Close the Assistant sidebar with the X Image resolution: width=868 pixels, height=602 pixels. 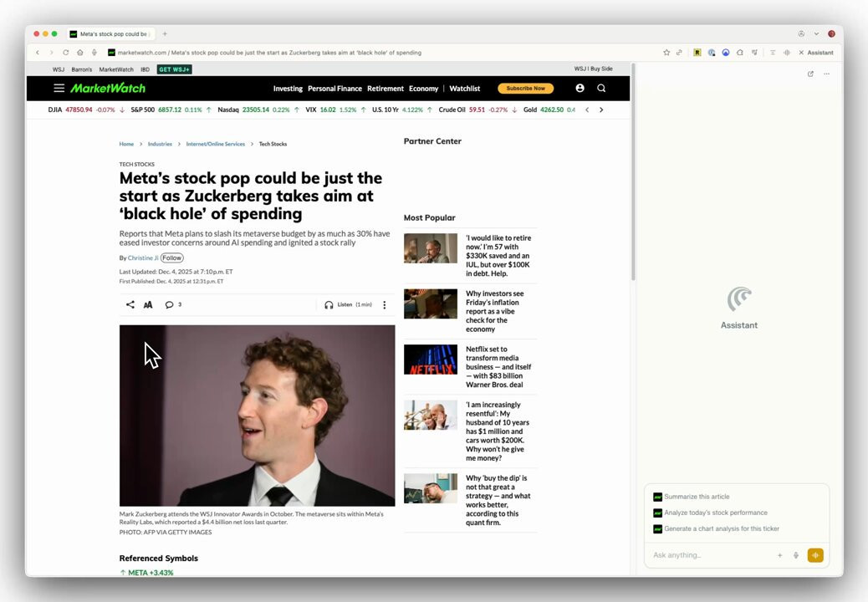(801, 53)
